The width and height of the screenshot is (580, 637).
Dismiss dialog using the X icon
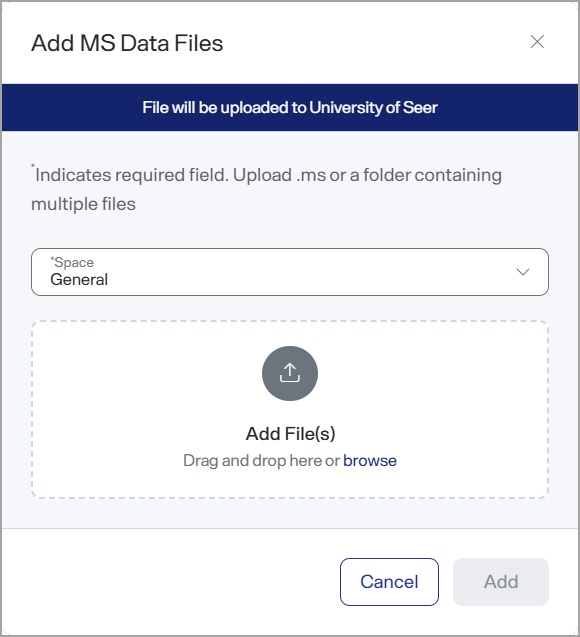coord(537,41)
